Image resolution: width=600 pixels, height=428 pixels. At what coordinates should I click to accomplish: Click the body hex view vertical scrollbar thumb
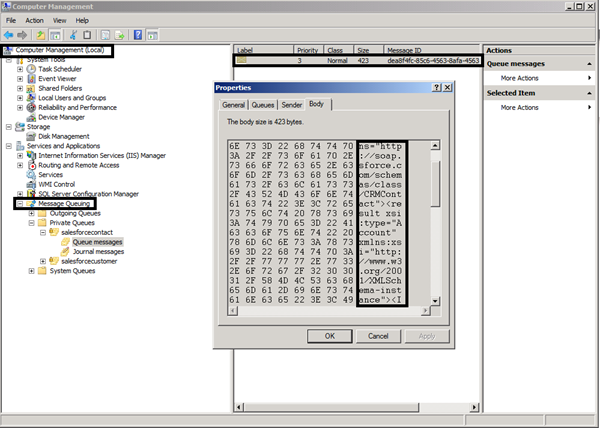tap(435, 183)
